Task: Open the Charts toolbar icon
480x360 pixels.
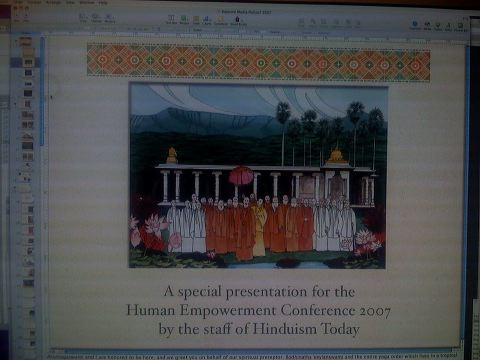Action: pyautogui.click(x=207, y=20)
